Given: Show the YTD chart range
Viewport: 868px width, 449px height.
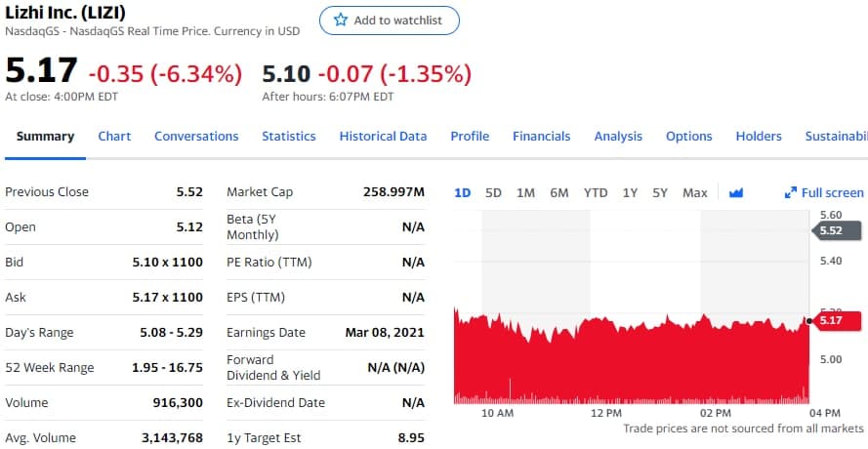Looking at the screenshot, I should pos(596,193).
